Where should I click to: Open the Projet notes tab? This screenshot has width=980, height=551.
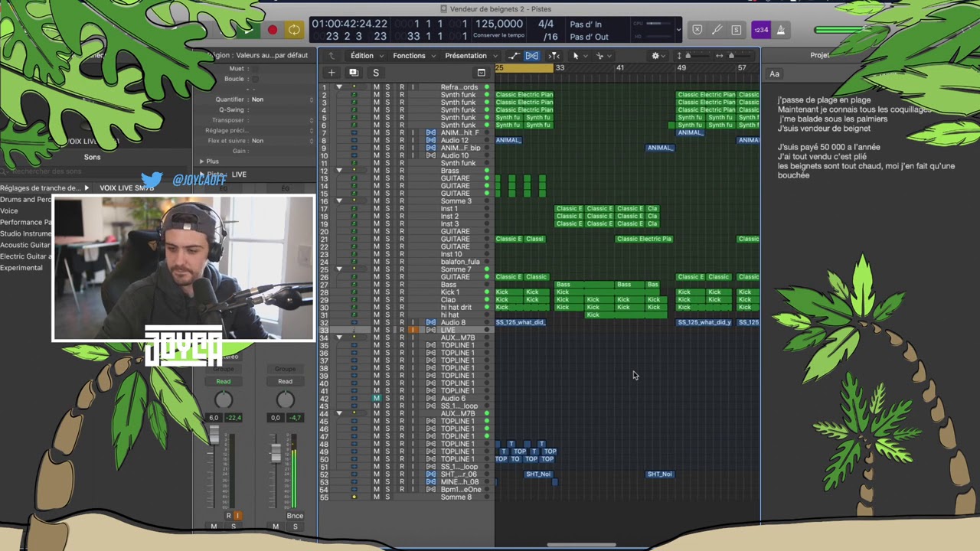(819, 55)
